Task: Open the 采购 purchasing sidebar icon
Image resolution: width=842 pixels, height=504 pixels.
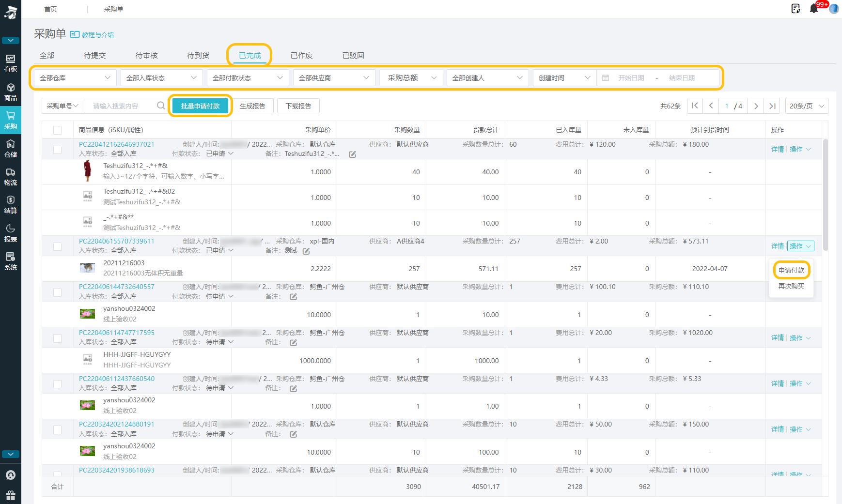Action: pos(10,120)
